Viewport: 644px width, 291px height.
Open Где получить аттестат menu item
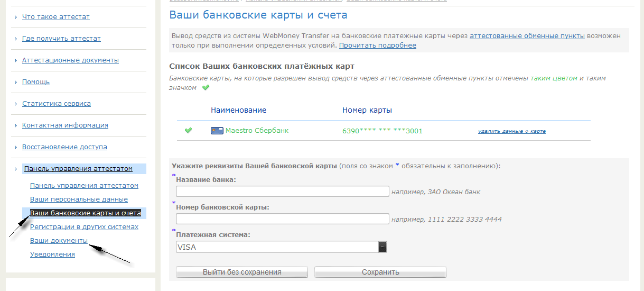pyautogui.click(x=61, y=39)
